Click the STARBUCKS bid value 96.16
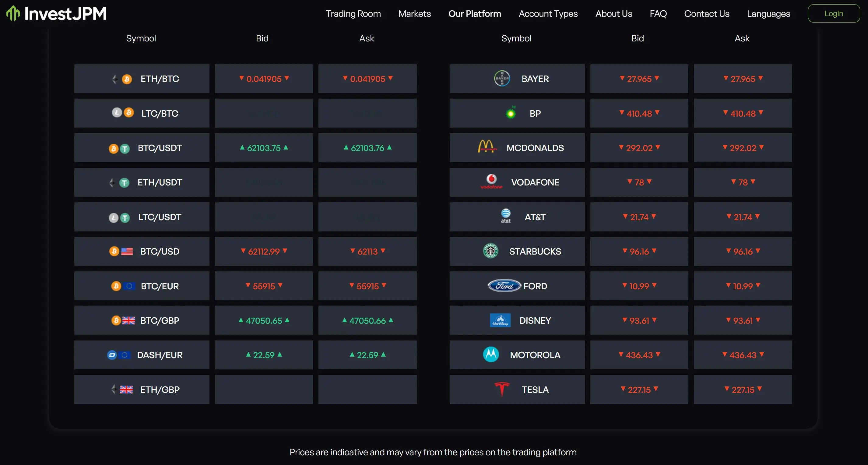Viewport: 868px width, 465px height. [639, 251]
